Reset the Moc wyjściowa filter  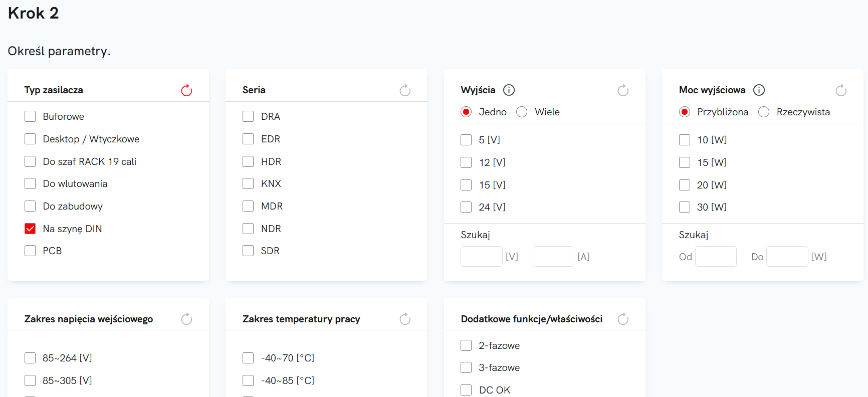[841, 90]
